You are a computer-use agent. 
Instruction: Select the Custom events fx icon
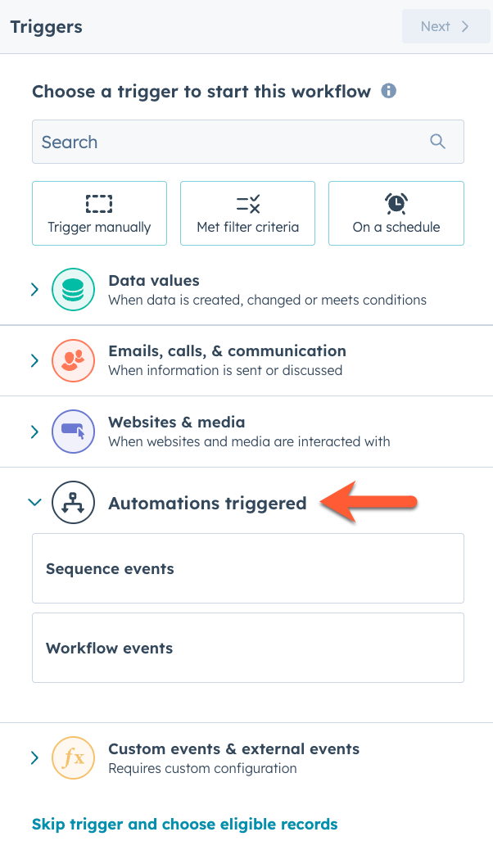73,757
